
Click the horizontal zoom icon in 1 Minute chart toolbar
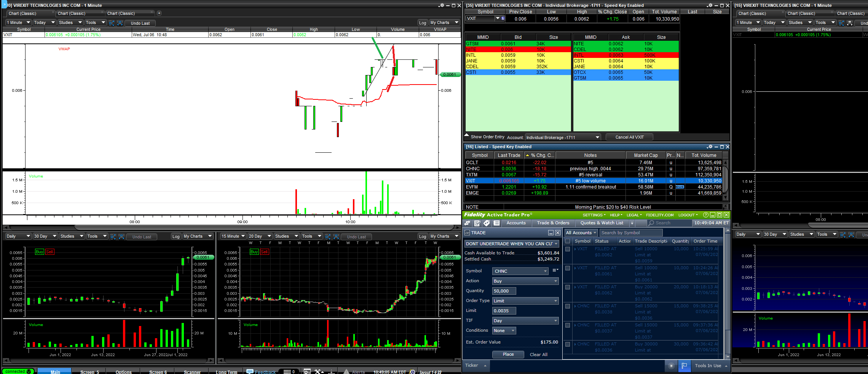pyautogui.click(x=120, y=23)
